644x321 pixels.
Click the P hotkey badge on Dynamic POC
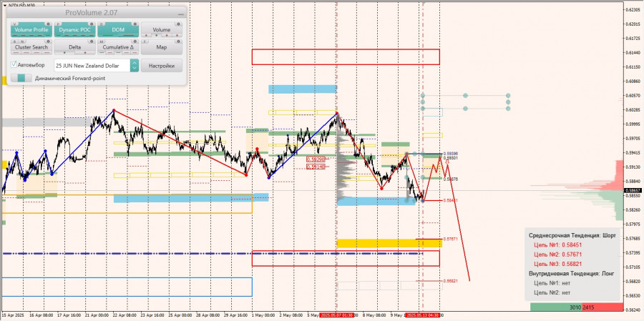coord(59,24)
